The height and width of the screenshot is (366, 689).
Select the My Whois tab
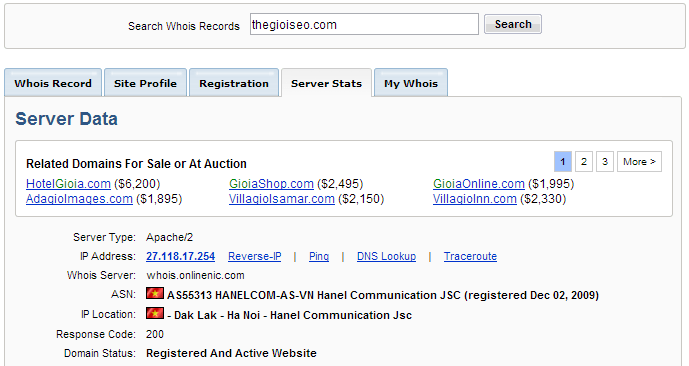point(411,83)
